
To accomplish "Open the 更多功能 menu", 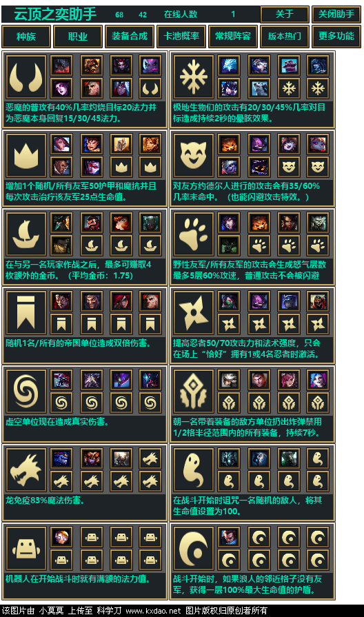I will (336, 37).
